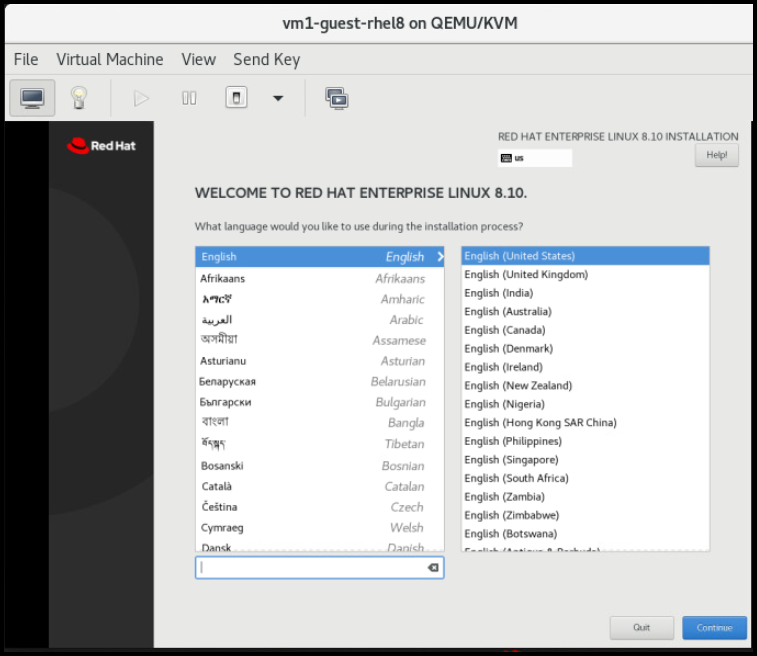Open virtual hardware details lightbulb icon
The image size is (757, 656).
pos(79,98)
